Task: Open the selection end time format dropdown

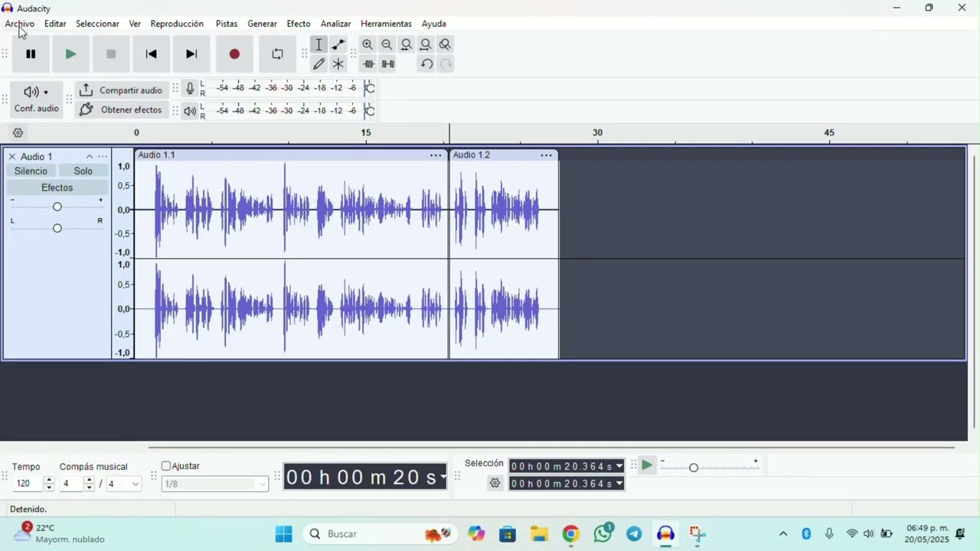Action: coord(619,484)
